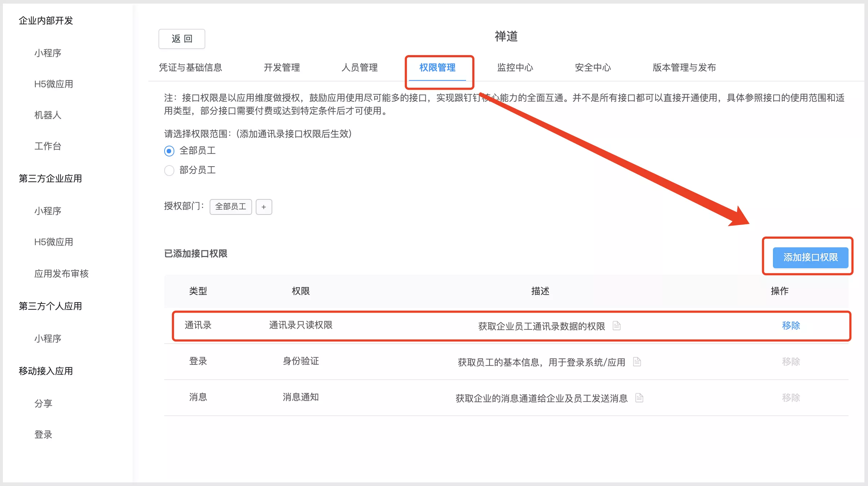Click the 全部员工 department tag
This screenshot has width=868, height=486.
[x=231, y=207]
